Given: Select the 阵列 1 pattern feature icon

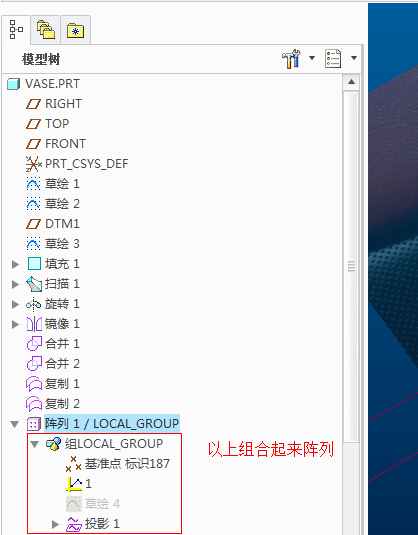Looking at the screenshot, I should click(x=34, y=424).
